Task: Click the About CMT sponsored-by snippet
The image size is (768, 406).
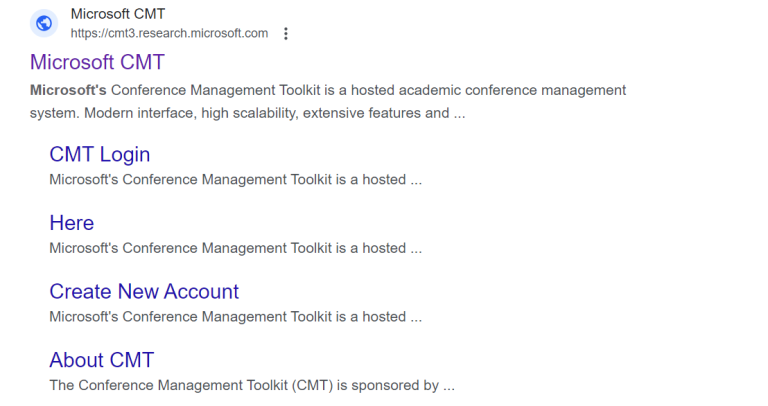Action: click(252, 385)
